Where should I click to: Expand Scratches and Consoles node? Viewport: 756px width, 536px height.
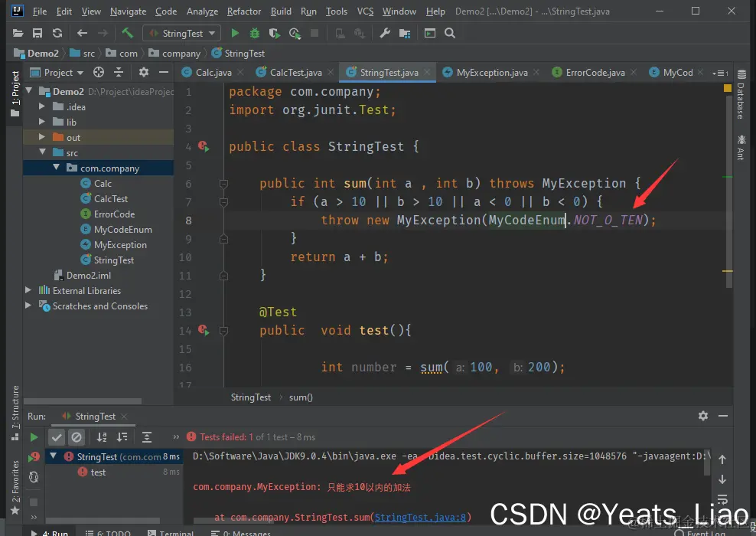[x=28, y=306]
